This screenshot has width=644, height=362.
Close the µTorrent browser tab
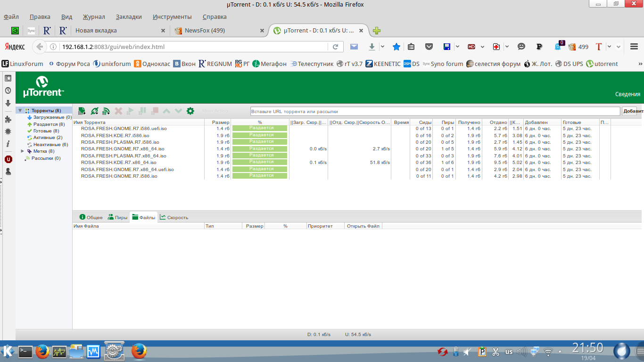pos(361,31)
